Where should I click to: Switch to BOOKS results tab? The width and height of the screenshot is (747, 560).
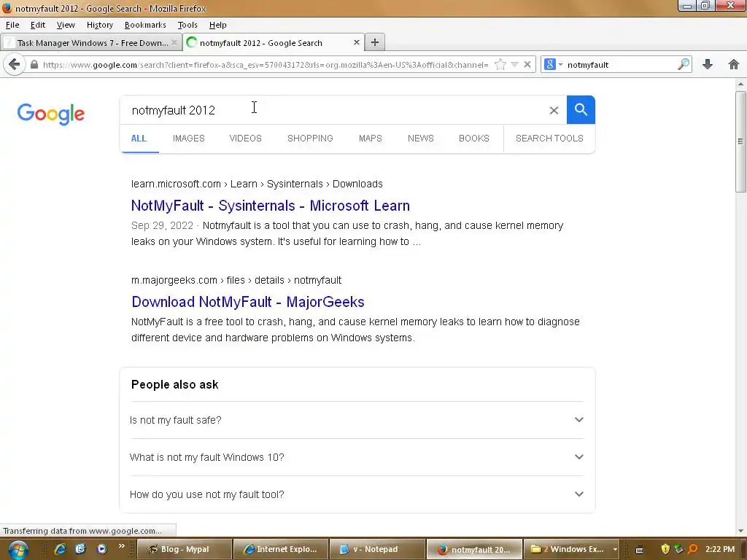tap(474, 138)
